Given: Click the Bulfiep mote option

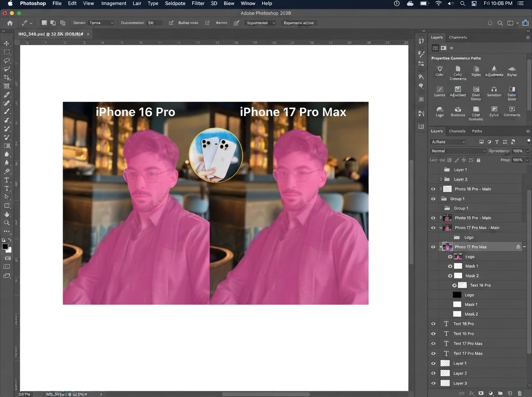Looking at the screenshot, I should pyautogui.click(x=188, y=23).
